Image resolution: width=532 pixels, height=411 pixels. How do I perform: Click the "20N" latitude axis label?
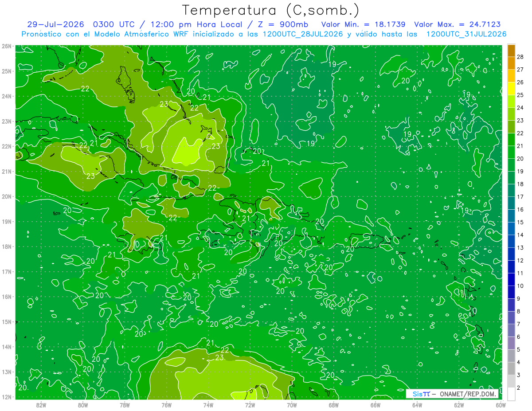pos(6,196)
